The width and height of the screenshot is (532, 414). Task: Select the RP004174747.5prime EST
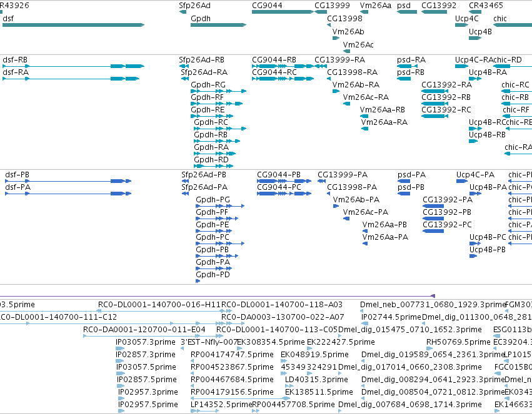(x=193, y=361)
